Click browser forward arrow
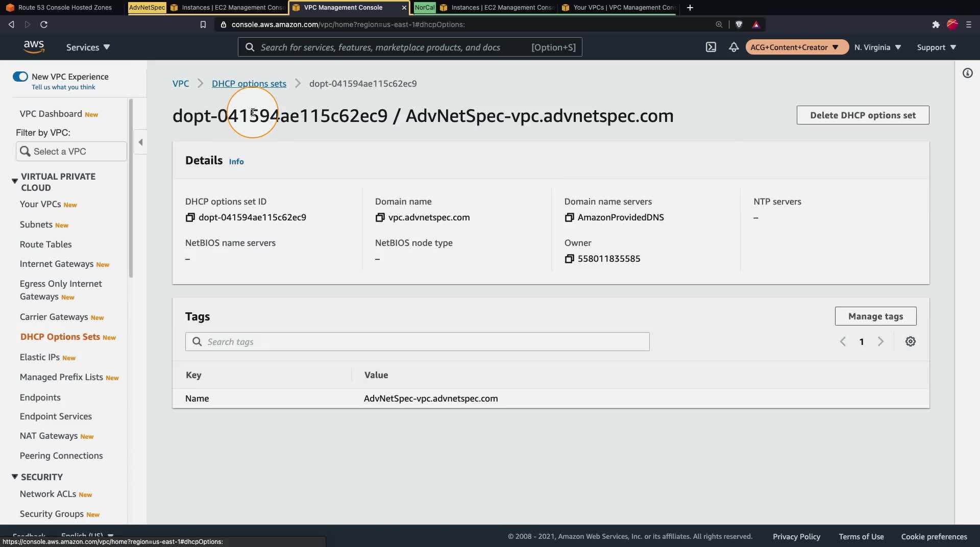The width and height of the screenshot is (980, 547). pos(28,24)
